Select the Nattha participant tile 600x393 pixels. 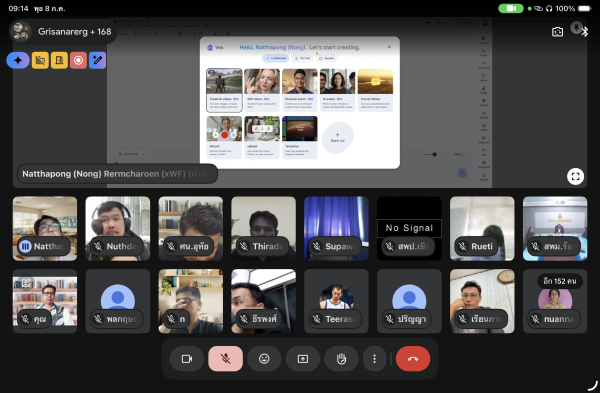45,228
